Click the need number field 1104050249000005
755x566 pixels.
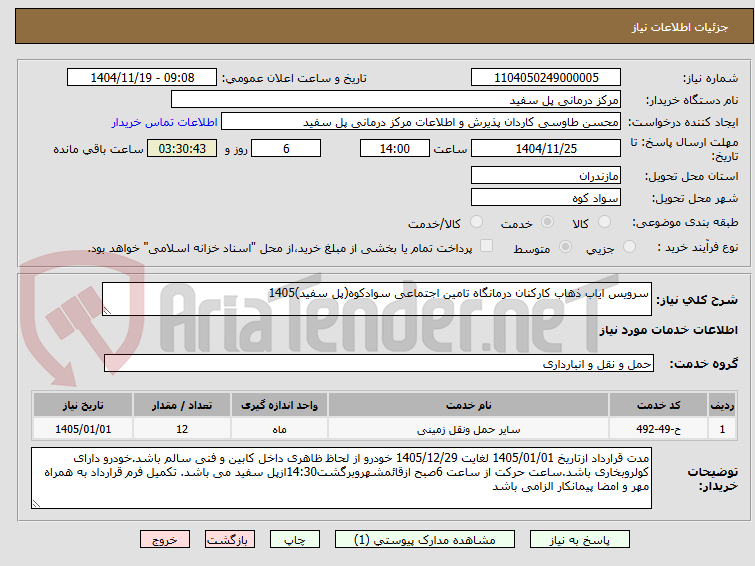pyautogui.click(x=546, y=78)
